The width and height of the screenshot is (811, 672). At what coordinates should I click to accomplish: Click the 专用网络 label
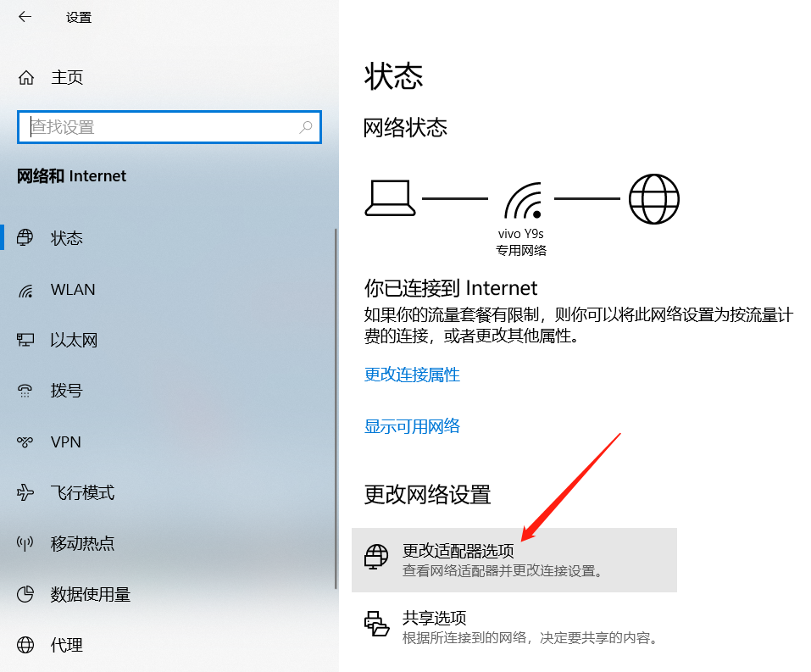521,250
